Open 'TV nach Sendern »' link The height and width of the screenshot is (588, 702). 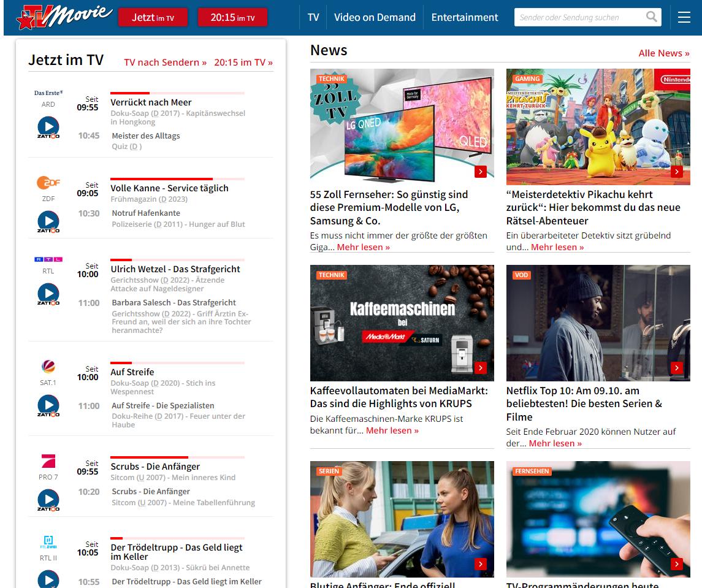click(x=165, y=63)
